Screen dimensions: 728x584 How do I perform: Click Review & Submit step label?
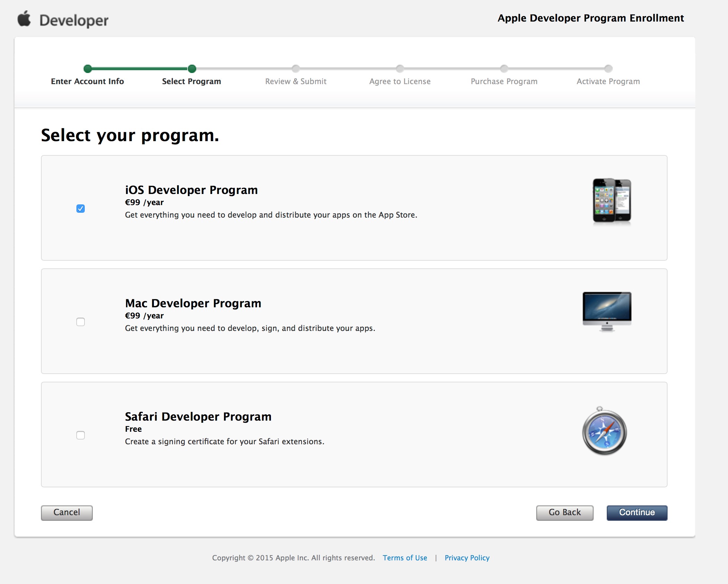click(296, 81)
